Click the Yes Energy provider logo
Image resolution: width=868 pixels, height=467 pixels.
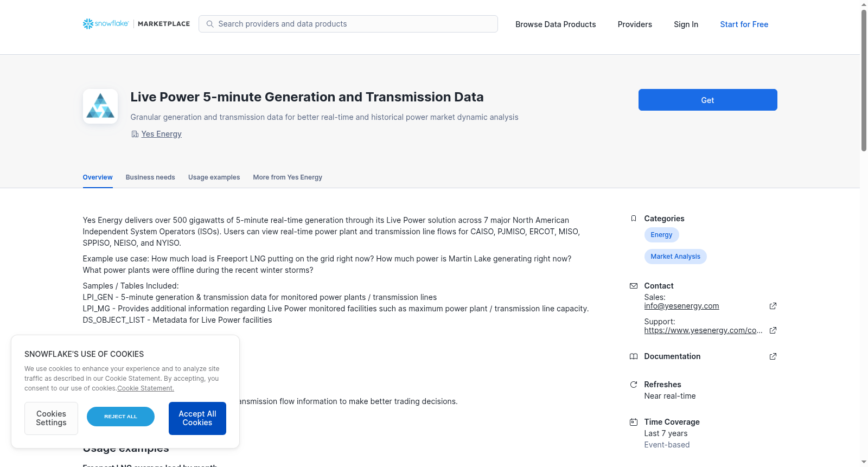pyautogui.click(x=100, y=106)
